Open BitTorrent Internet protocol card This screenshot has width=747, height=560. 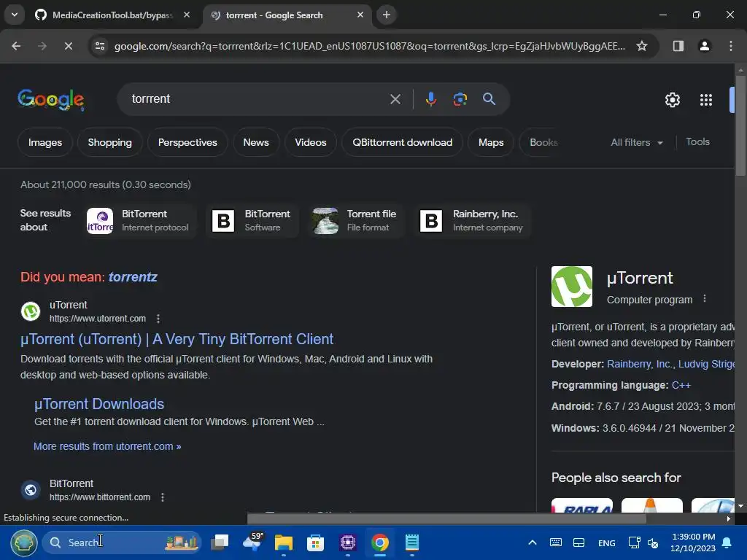(x=141, y=220)
